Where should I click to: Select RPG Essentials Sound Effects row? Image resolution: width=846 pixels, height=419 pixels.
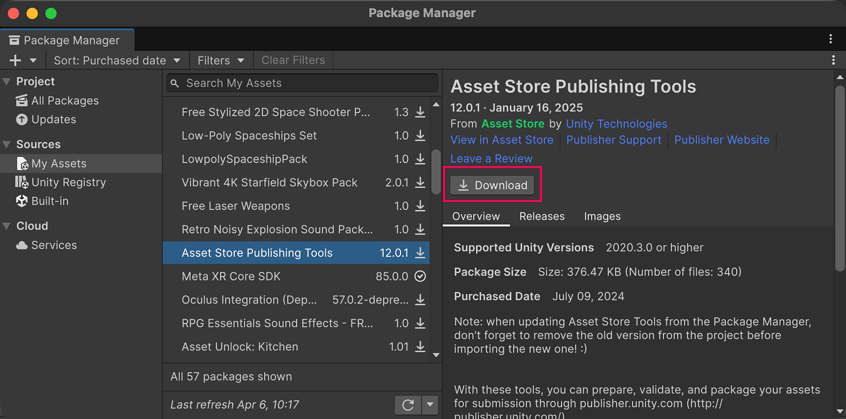click(296, 323)
